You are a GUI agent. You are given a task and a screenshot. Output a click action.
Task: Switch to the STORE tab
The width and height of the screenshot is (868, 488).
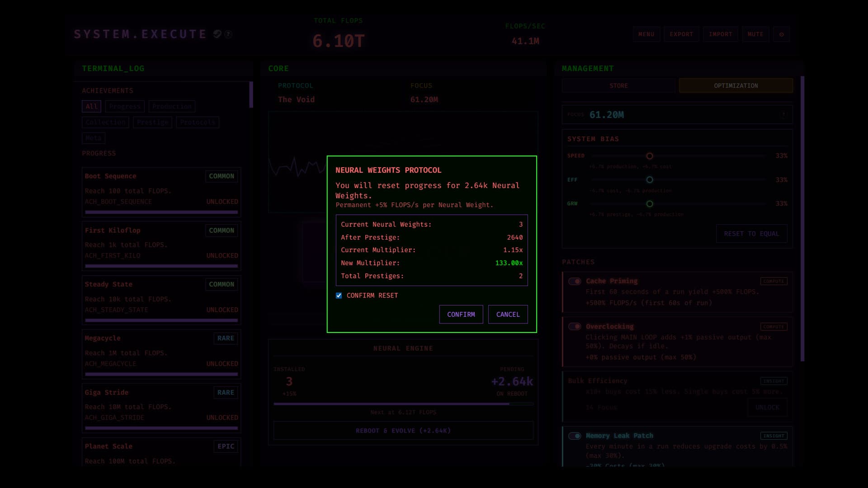[x=618, y=85]
